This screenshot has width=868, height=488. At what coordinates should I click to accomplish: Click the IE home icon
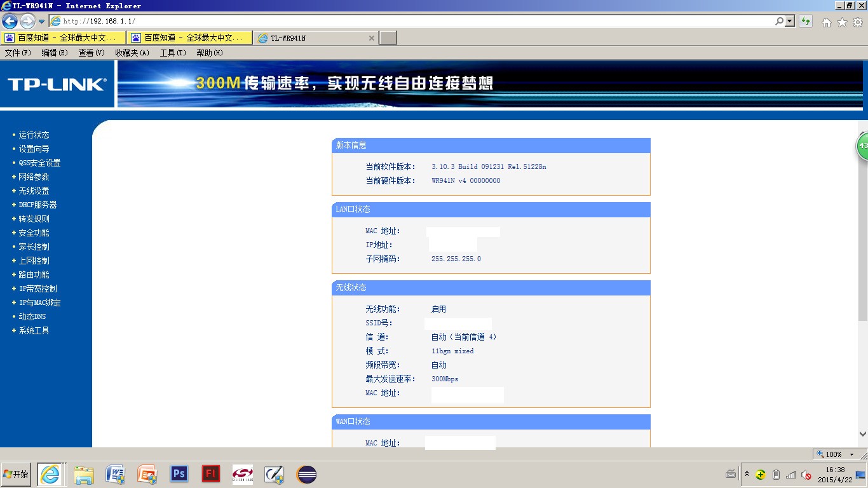coord(827,22)
